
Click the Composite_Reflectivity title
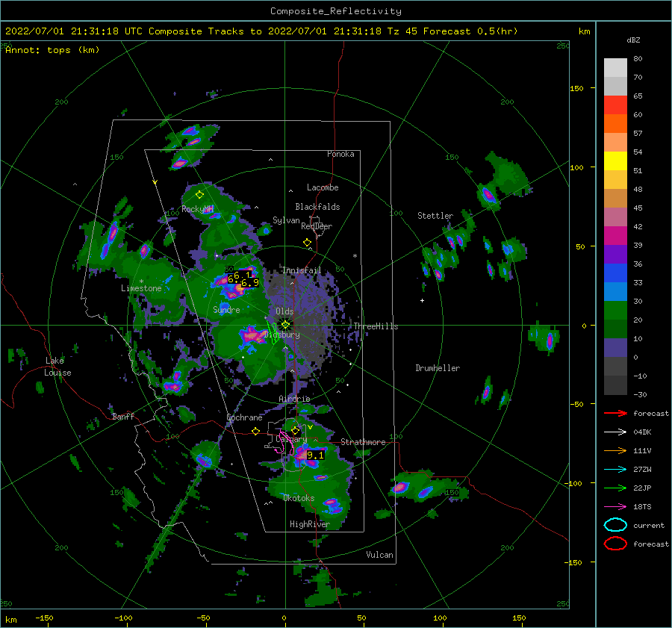(336, 11)
